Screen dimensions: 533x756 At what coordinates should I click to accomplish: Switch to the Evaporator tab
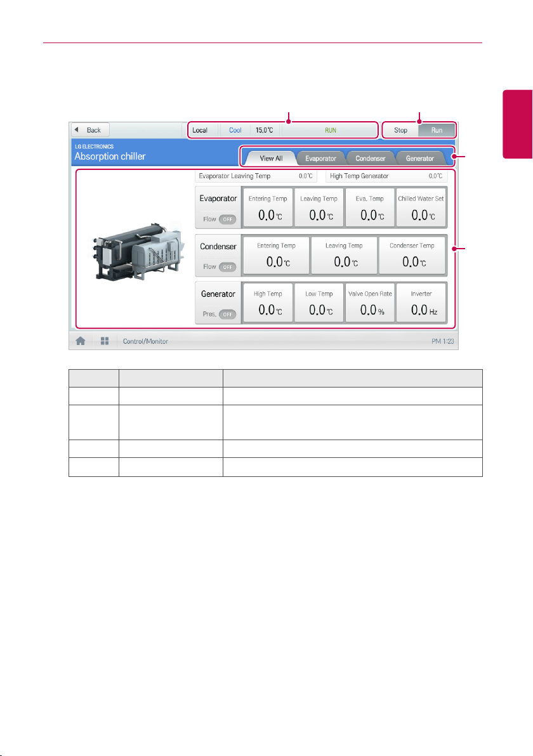pyautogui.click(x=321, y=158)
